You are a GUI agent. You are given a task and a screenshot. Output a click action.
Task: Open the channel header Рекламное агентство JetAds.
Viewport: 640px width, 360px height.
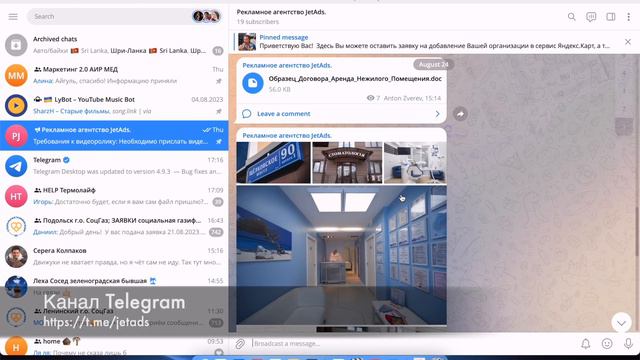coord(281,12)
